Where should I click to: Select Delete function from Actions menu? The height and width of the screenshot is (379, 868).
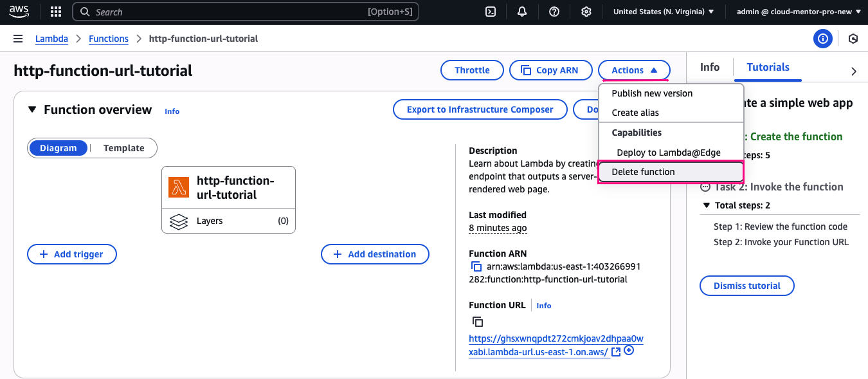(x=643, y=172)
